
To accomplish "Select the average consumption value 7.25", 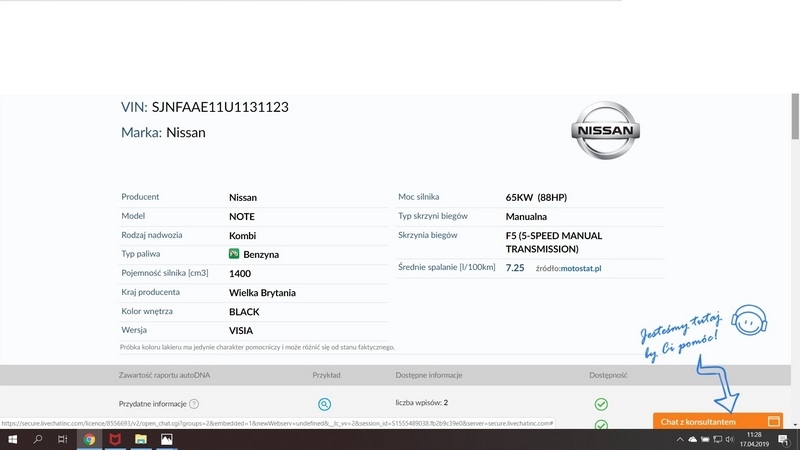I will point(515,268).
